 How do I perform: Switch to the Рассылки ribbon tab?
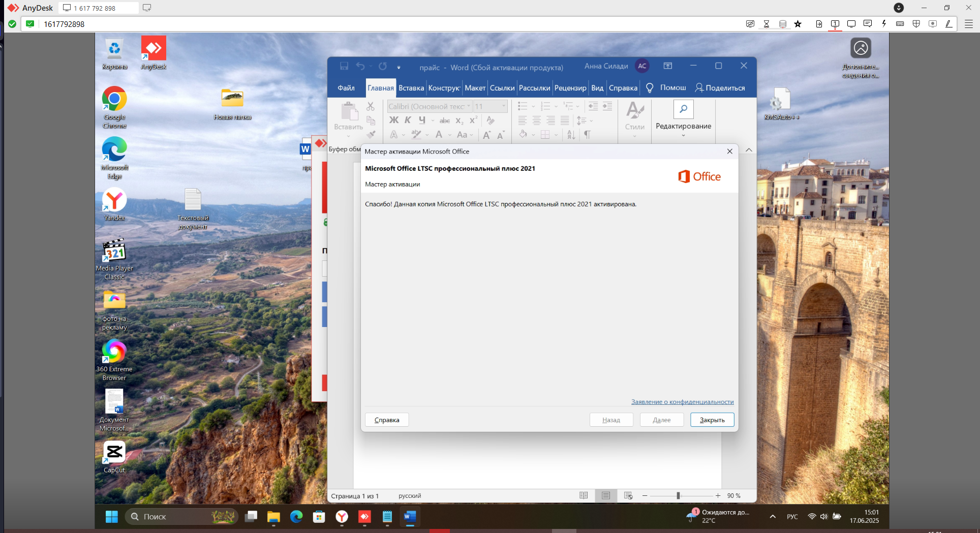click(x=535, y=88)
